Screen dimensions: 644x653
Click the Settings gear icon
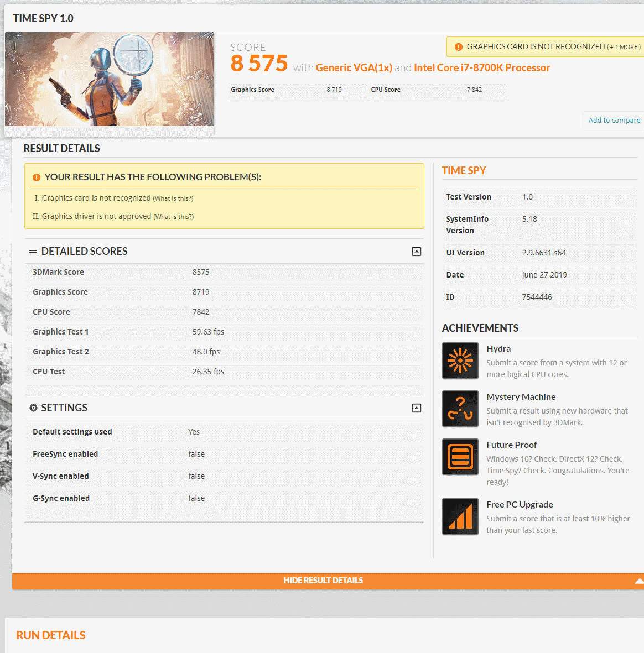[33, 408]
